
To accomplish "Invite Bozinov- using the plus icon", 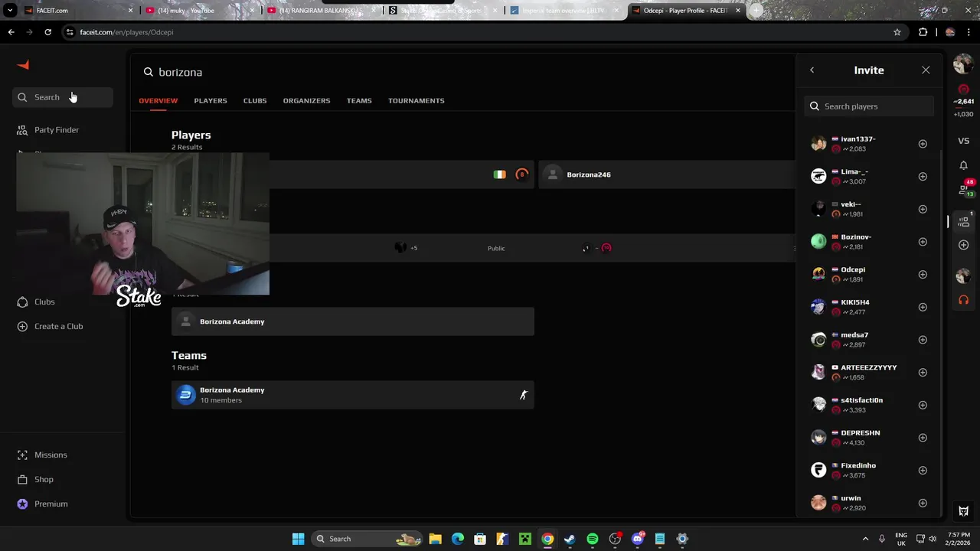I will (923, 242).
